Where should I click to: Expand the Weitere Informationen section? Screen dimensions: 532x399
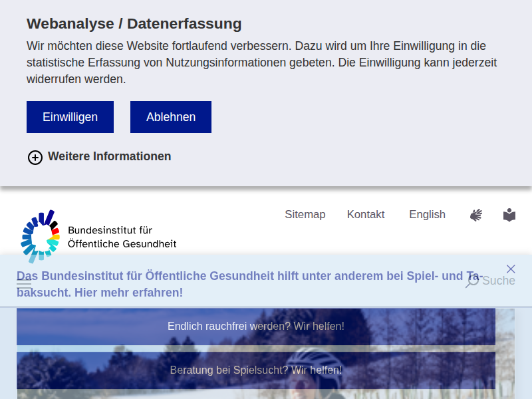point(109,156)
